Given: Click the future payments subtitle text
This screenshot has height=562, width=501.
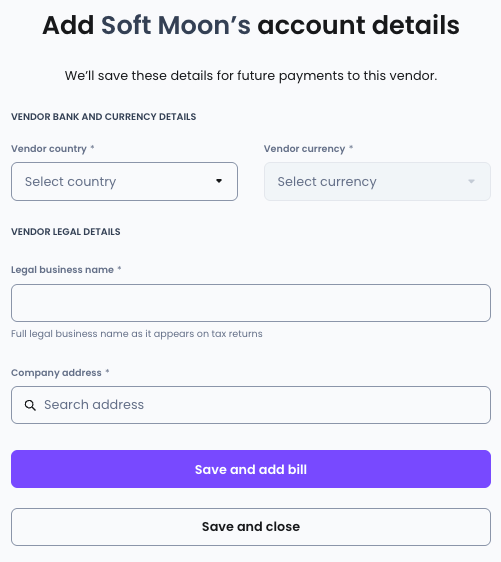Looking at the screenshot, I should pos(251,76).
